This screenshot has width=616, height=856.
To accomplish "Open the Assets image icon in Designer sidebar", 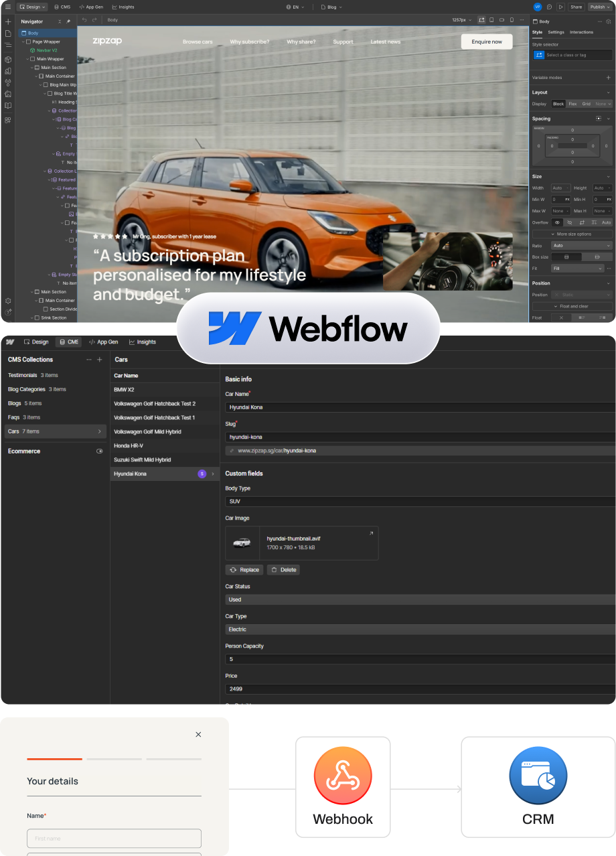I will (x=8, y=94).
